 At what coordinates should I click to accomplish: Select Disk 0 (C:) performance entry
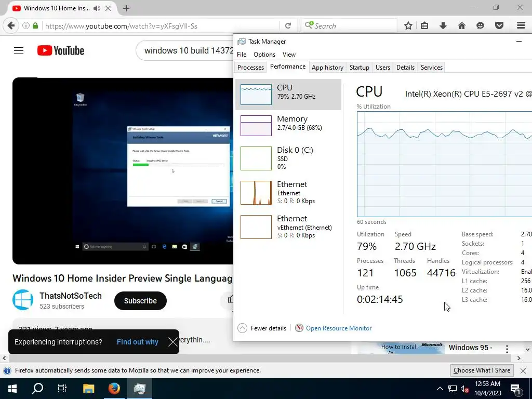point(288,158)
